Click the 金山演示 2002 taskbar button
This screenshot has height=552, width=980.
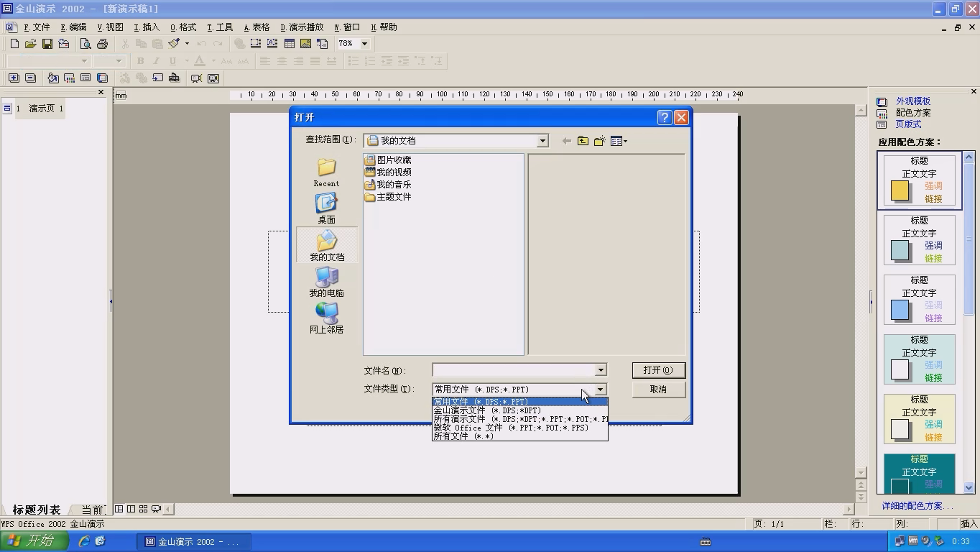[195, 541]
